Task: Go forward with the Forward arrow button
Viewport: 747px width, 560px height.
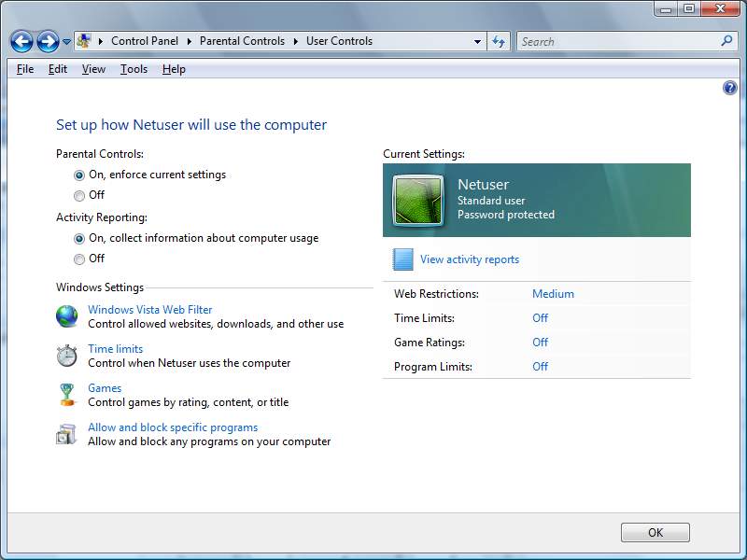Action: coord(49,41)
